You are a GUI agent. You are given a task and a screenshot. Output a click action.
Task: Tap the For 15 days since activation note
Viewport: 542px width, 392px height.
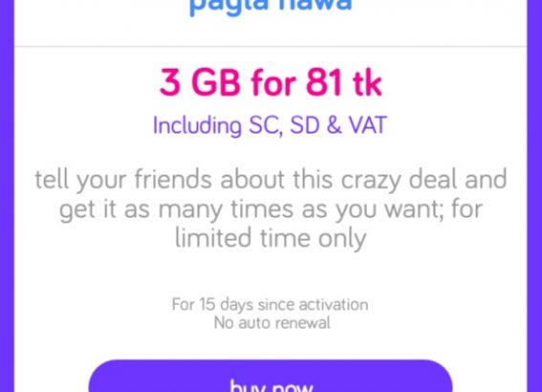(x=270, y=305)
